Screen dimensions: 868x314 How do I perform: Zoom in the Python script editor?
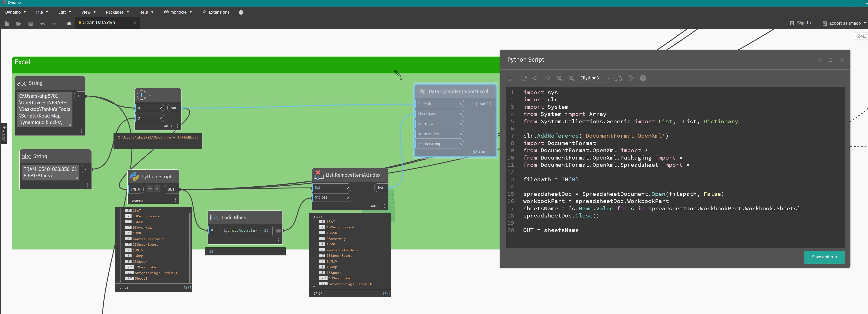point(559,78)
